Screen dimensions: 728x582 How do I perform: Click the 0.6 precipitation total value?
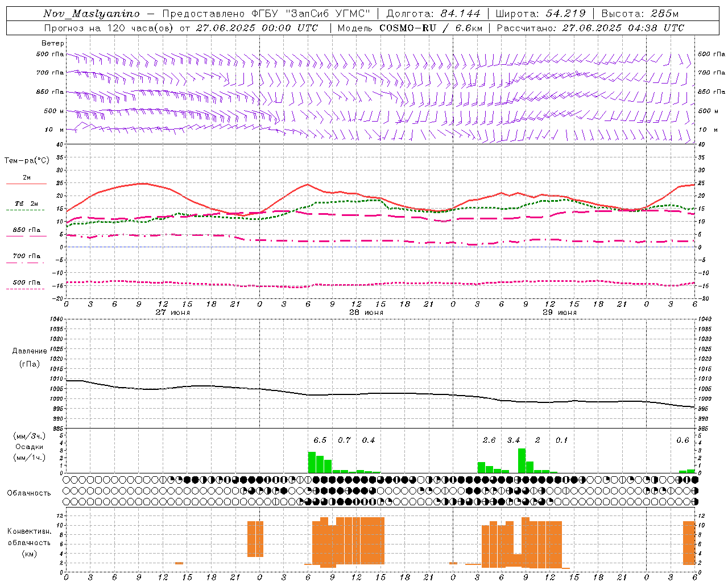pos(682,440)
